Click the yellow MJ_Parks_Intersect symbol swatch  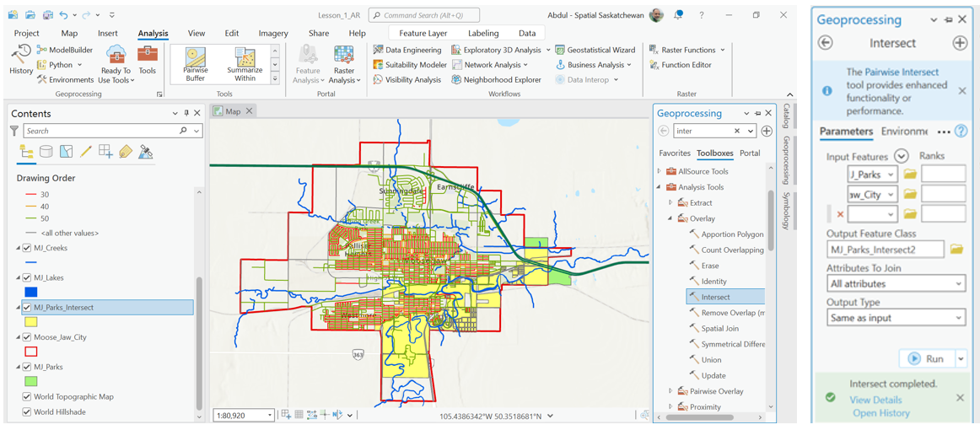click(31, 322)
